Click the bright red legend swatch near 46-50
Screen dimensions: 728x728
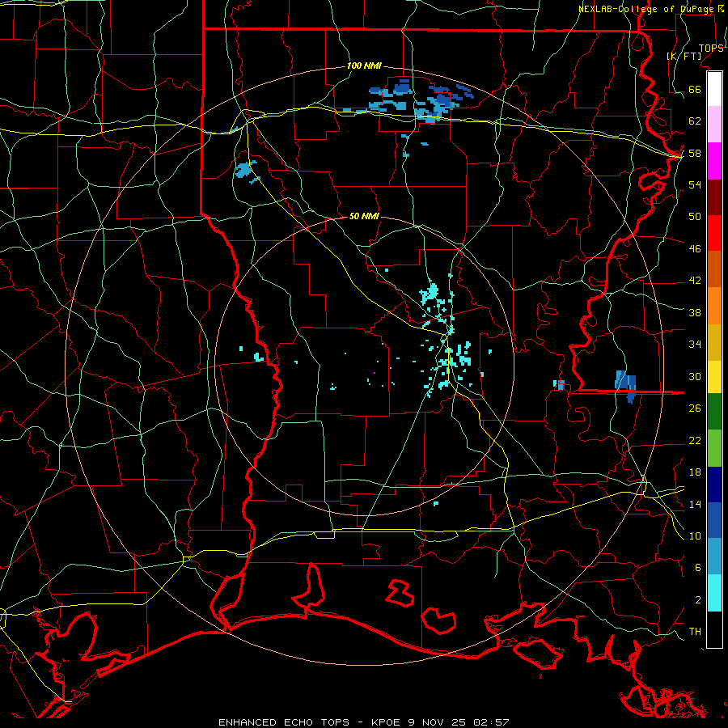[x=714, y=234]
